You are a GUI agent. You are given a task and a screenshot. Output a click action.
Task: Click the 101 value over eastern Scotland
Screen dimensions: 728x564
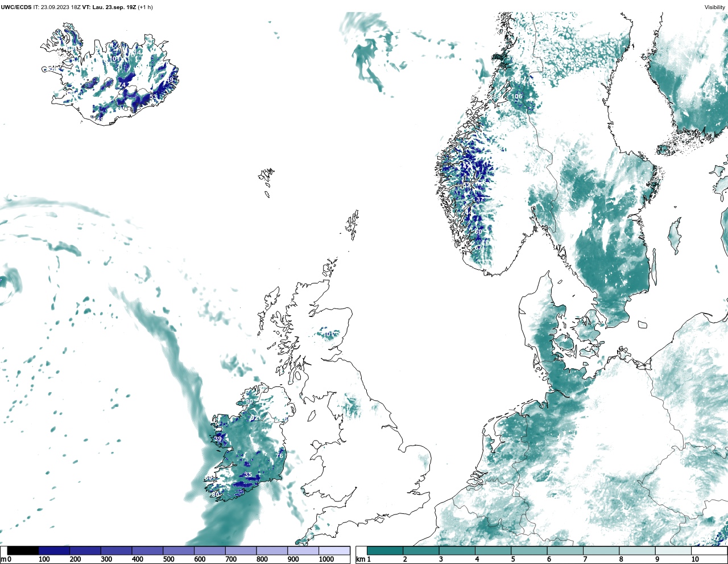pos(329,334)
